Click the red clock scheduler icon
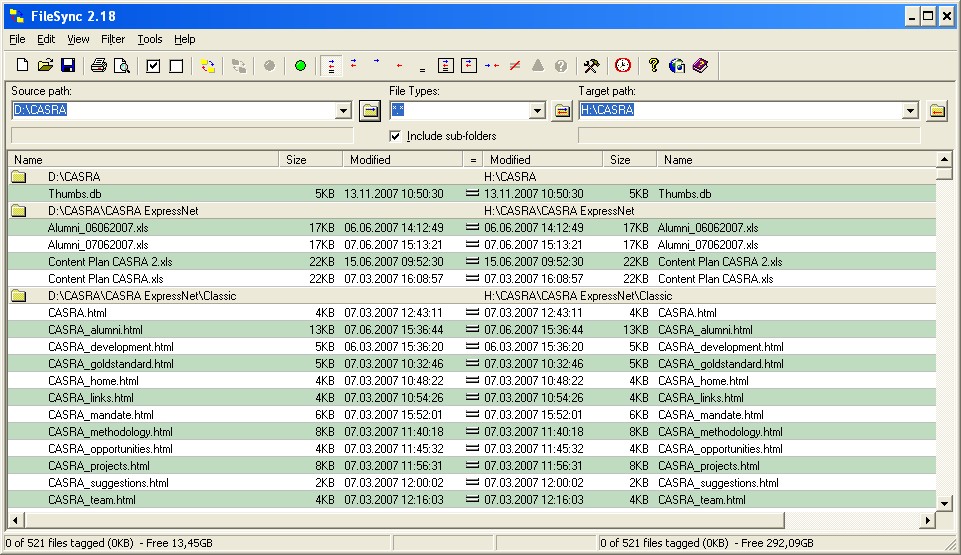The width and height of the screenshot is (961, 555). pos(623,66)
